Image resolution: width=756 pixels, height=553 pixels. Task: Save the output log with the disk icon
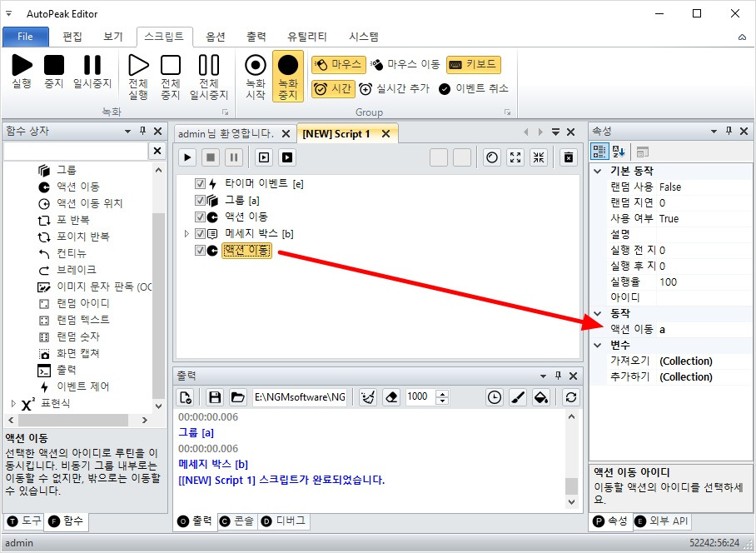215,397
